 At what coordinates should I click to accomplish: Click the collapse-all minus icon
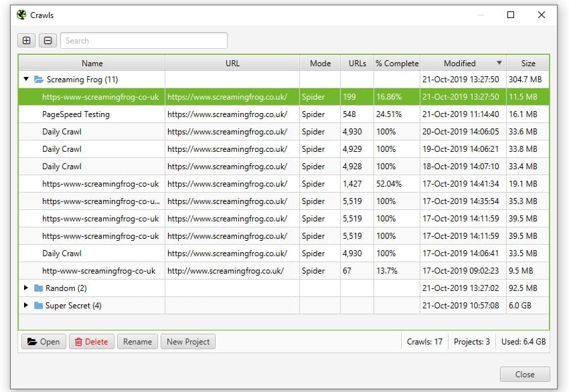pos(46,40)
